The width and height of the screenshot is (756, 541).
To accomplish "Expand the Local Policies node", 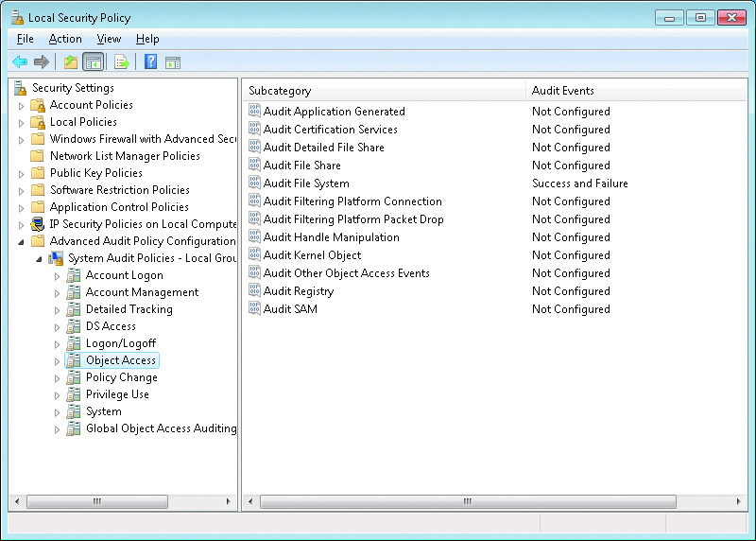I will [x=21, y=123].
